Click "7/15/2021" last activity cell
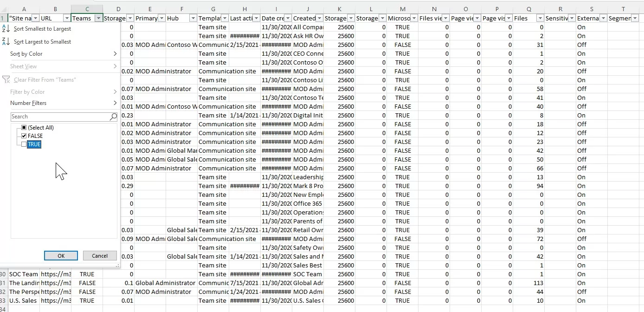The height and width of the screenshot is (312, 644). point(245,283)
